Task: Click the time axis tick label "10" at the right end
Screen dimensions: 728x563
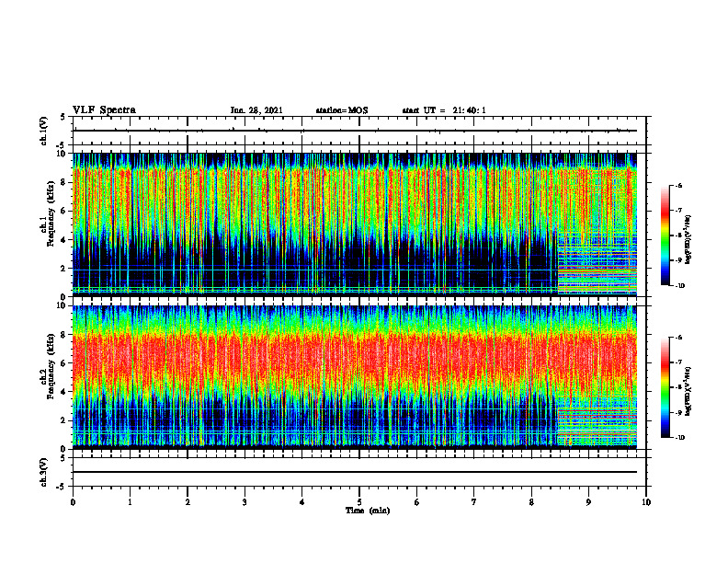Action: pyautogui.click(x=646, y=502)
